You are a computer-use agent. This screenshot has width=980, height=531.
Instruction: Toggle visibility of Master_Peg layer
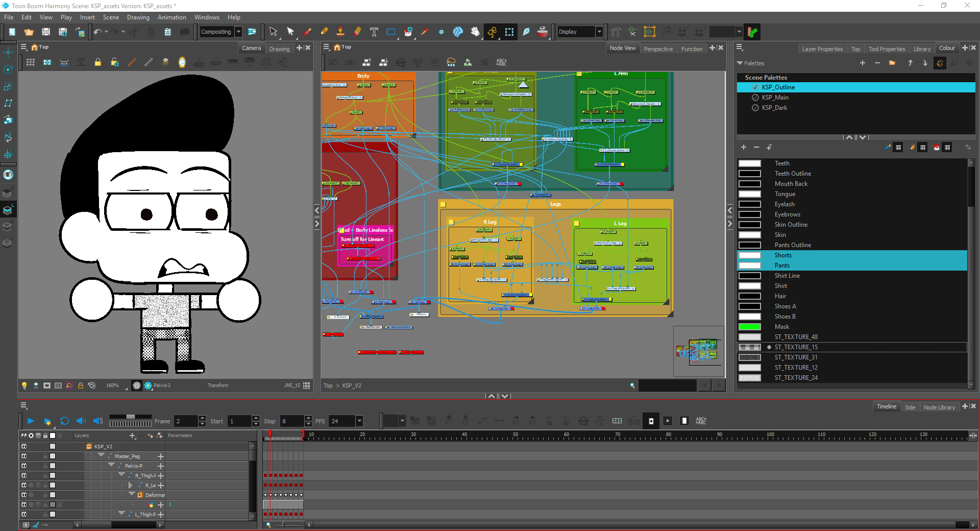[24, 456]
